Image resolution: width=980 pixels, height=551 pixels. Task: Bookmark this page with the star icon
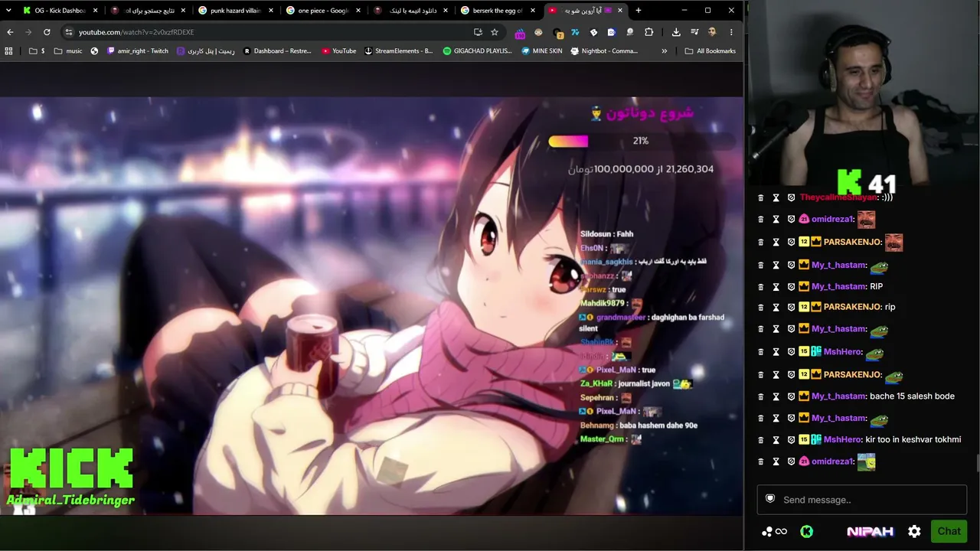pyautogui.click(x=495, y=32)
